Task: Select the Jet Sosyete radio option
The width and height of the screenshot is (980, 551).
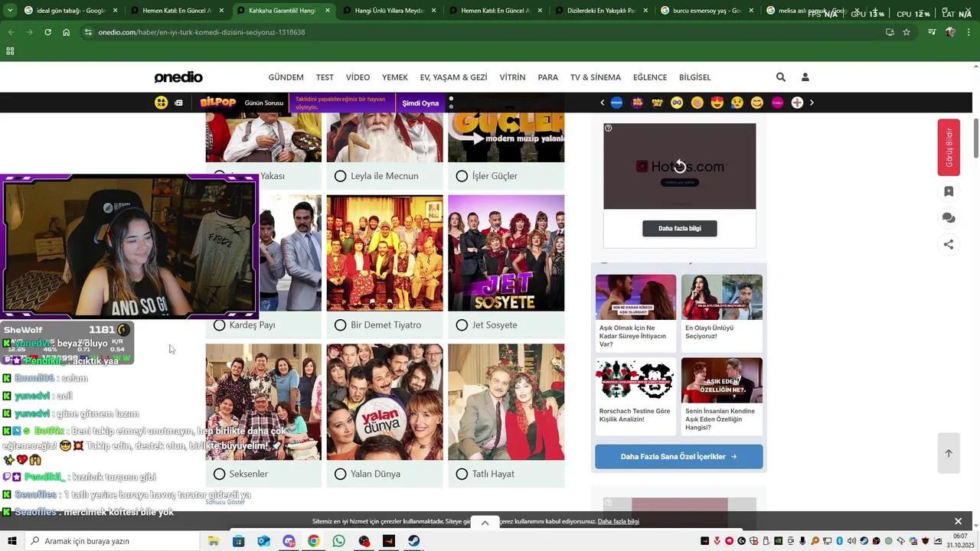Action: click(x=462, y=325)
